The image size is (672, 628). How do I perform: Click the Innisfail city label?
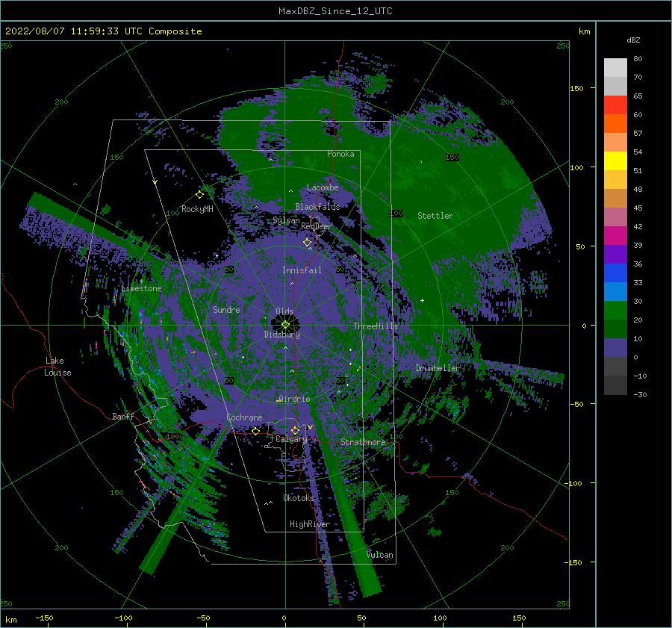tap(302, 270)
